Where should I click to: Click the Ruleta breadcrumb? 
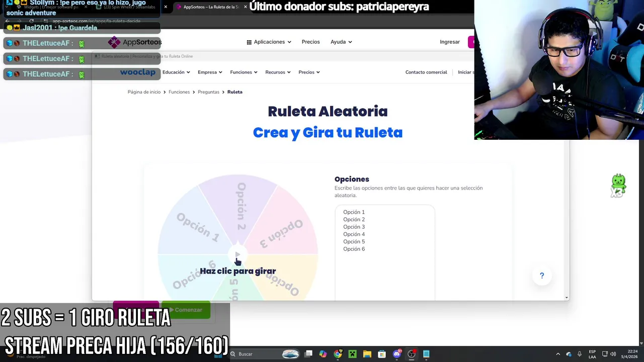(x=235, y=92)
